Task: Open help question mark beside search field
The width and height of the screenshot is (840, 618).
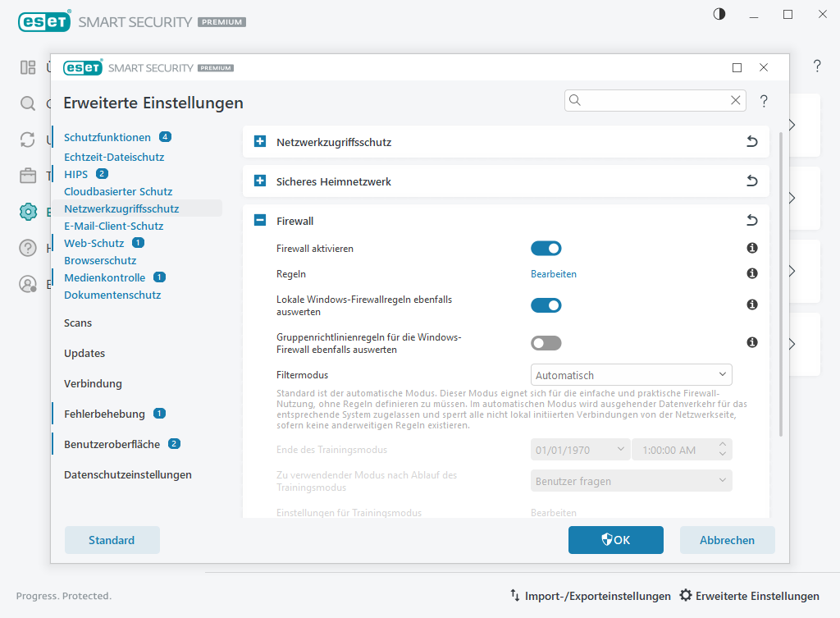Action: (764, 101)
